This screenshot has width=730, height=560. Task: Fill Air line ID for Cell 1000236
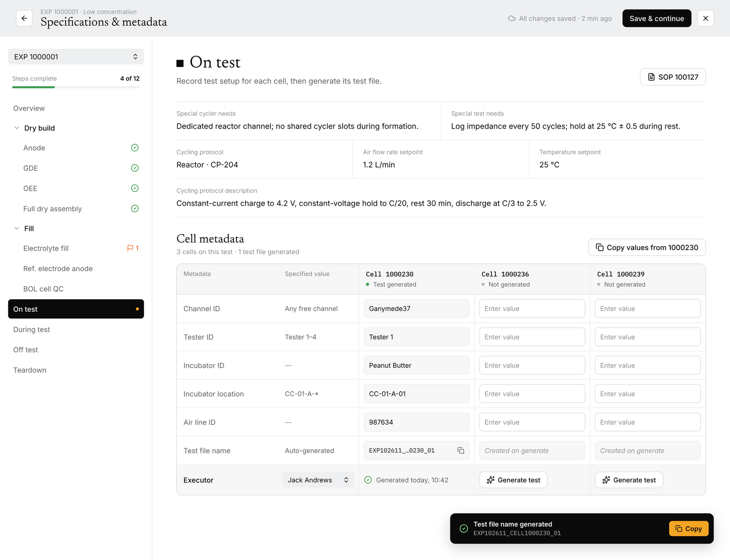532,422
